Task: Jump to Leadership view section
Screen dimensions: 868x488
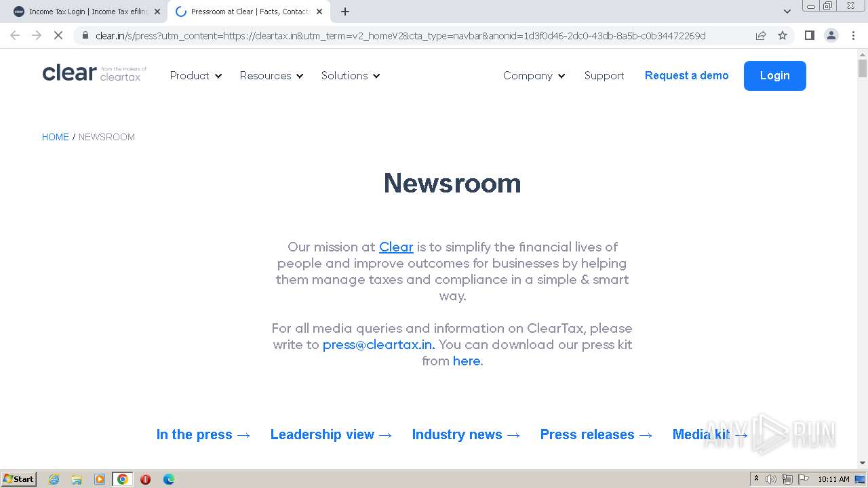Action: coord(332,434)
